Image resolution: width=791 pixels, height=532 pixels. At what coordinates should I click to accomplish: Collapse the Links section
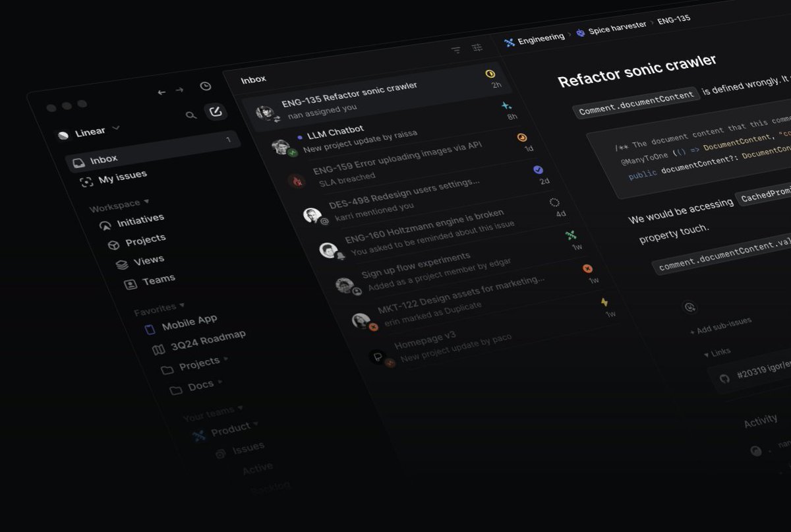[717, 353]
